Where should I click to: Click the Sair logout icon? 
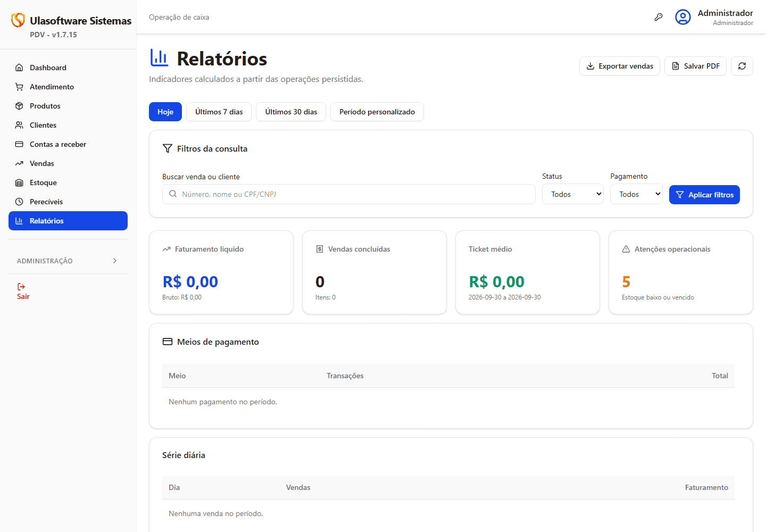pos(21,287)
